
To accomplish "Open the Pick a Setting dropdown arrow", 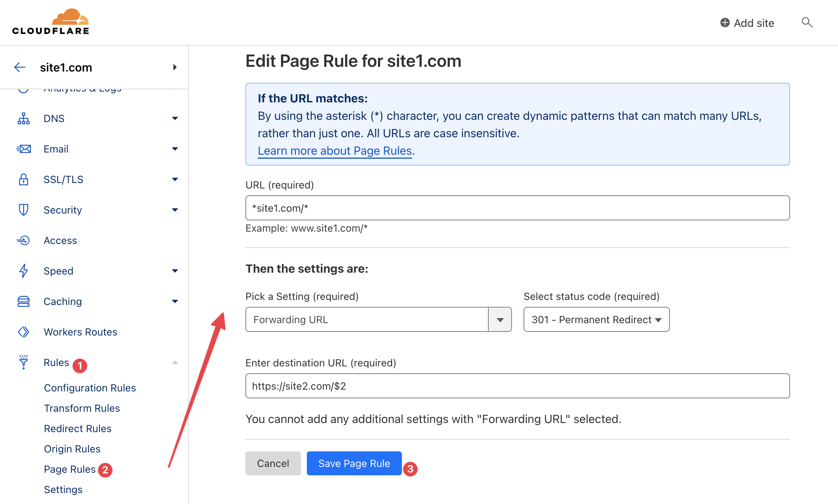I will point(500,320).
